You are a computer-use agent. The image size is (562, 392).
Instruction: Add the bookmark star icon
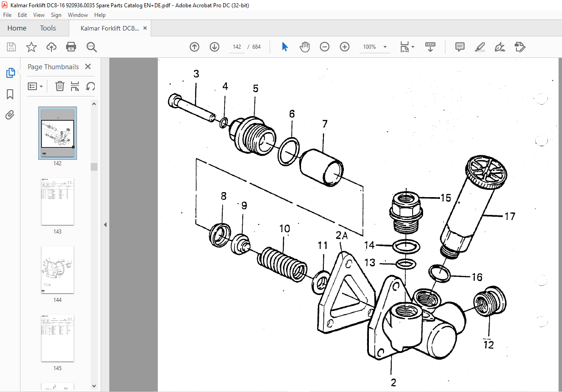coord(31,47)
